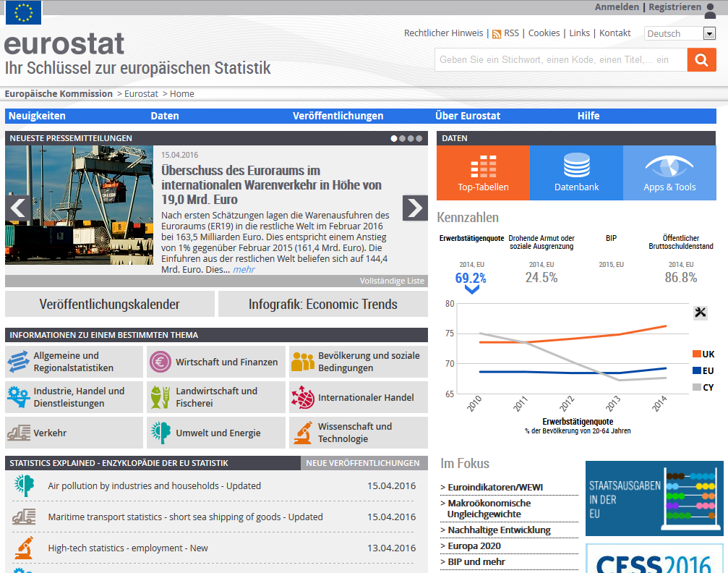The image size is (728, 573).
Task: Click Europäische Kommission breadcrumb
Action: click(x=59, y=94)
